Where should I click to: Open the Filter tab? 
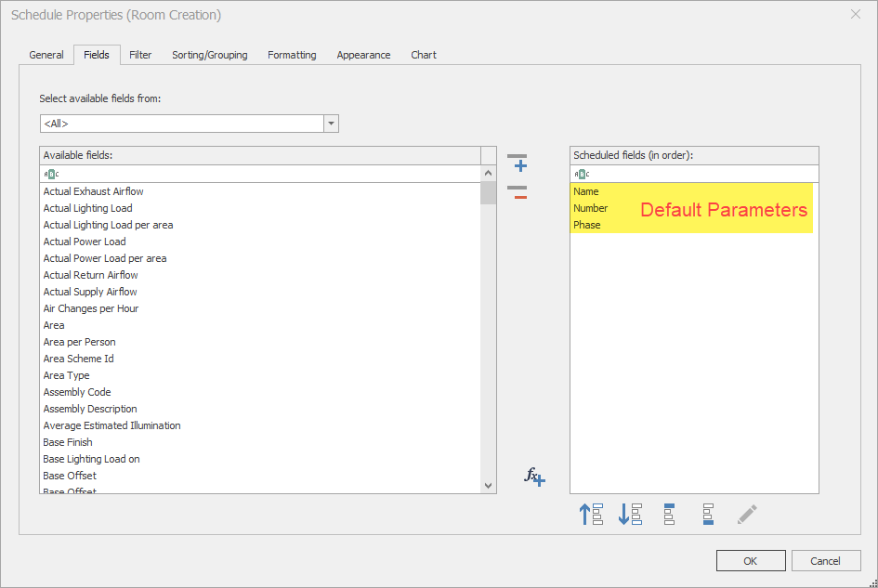pos(140,55)
